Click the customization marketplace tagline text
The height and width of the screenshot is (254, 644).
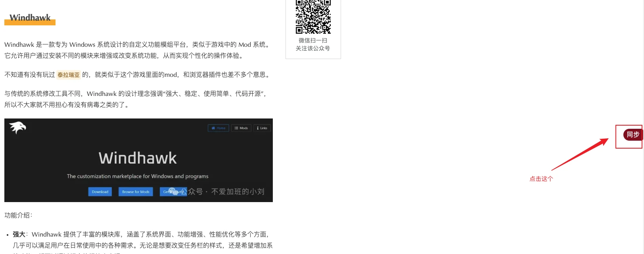[x=138, y=176]
